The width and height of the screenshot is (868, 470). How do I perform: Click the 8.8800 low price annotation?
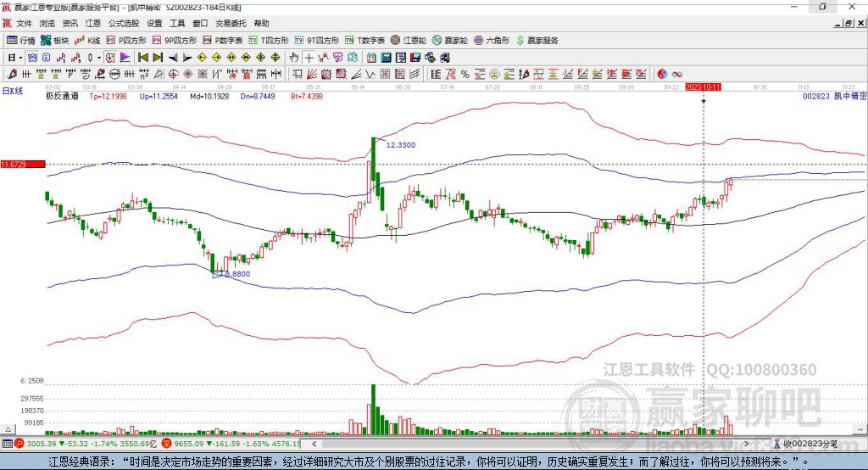point(238,274)
